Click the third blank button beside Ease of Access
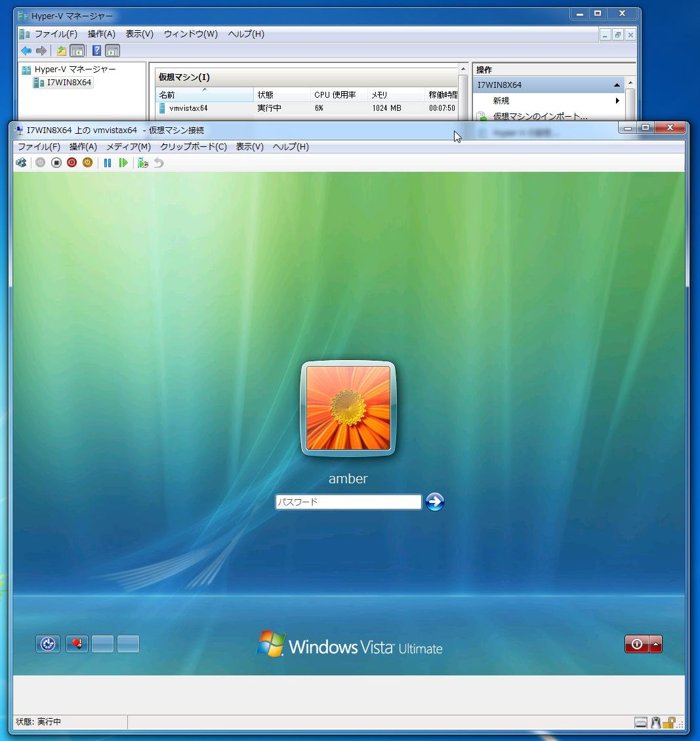The height and width of the screenshot is (741, 700). click(x=102, y=644)
